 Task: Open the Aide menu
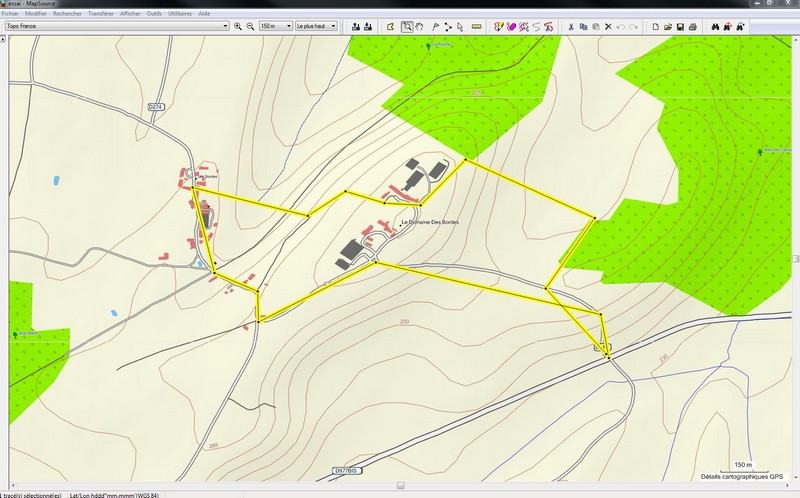click(x=204, y=14)
